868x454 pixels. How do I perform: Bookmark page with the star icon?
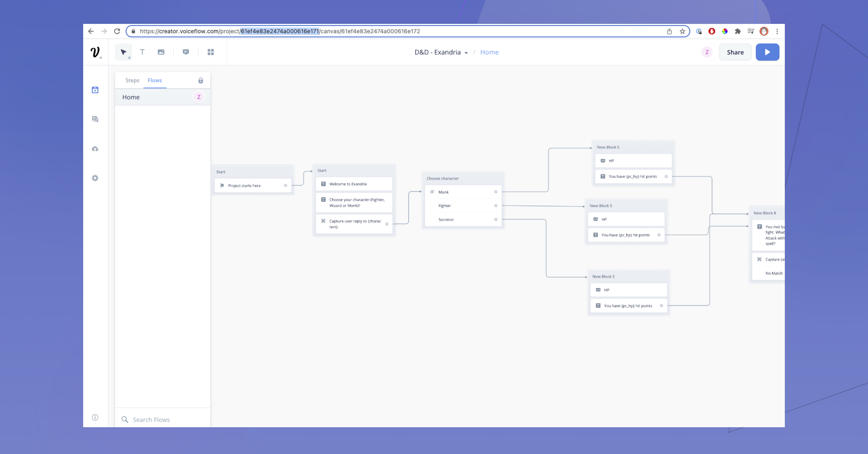[x=682, y=31]
